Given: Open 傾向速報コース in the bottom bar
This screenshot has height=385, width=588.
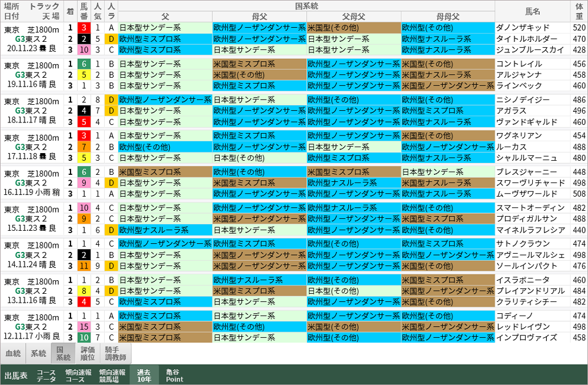Looking at the screenshot, I should (x=78, y=375).
